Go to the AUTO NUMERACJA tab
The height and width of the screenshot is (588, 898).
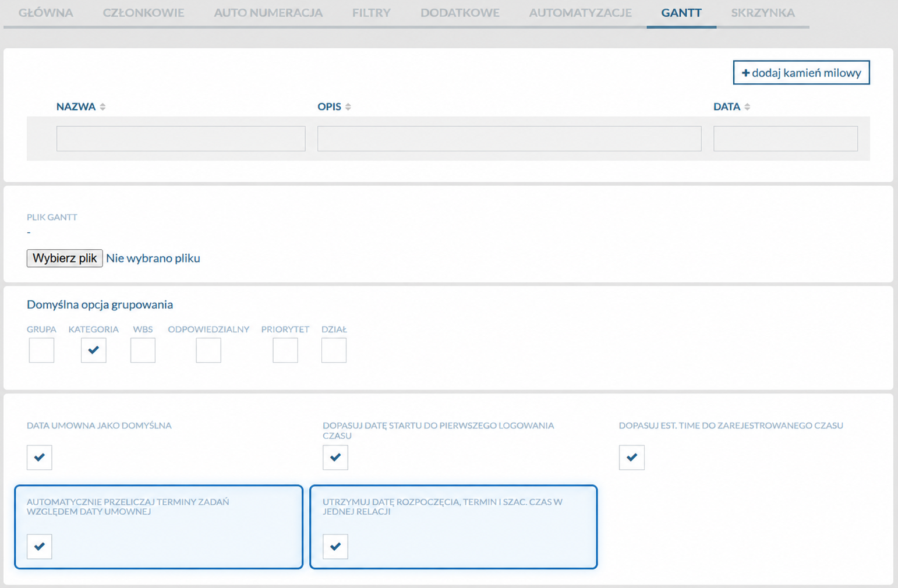(x=268, y=13)
